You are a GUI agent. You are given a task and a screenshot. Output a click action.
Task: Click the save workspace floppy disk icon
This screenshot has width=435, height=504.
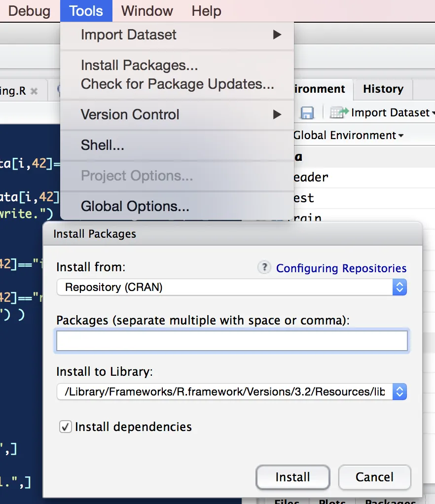tap(307, 113)
